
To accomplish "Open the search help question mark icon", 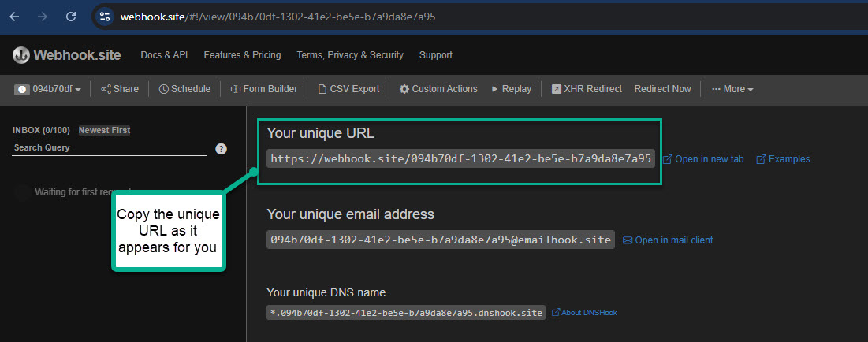I will point(221,149).
